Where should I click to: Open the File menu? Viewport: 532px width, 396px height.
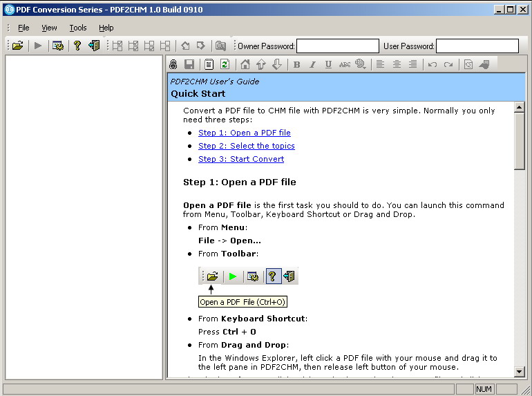pyautogui.click(x=23, y=28)
